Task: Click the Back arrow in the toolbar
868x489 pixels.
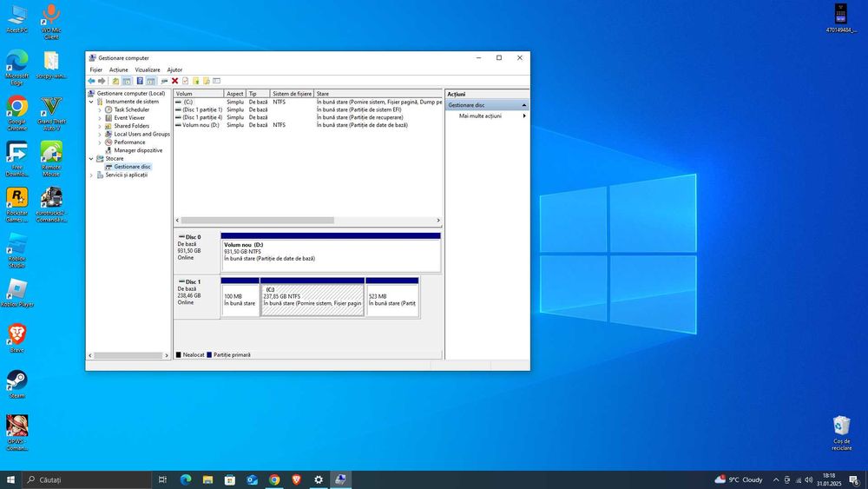Action: [x=91, y=81]
